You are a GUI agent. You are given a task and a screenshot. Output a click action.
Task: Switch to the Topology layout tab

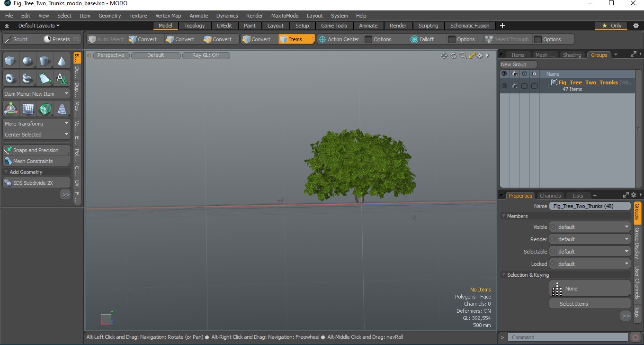pyautogui.click(x=195, y=26)
